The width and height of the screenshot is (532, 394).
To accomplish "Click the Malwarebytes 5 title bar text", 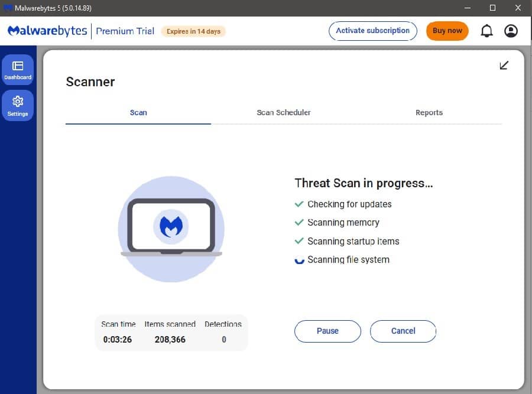I will coord(53,8).
